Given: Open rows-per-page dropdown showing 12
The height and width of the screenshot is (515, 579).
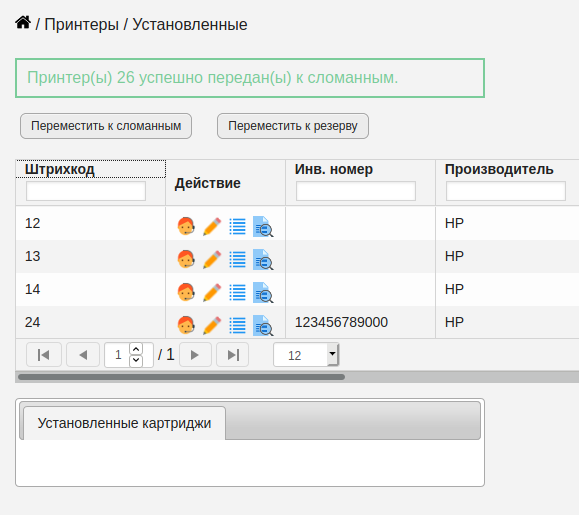Looking at the screenshot, I should 306,355.
